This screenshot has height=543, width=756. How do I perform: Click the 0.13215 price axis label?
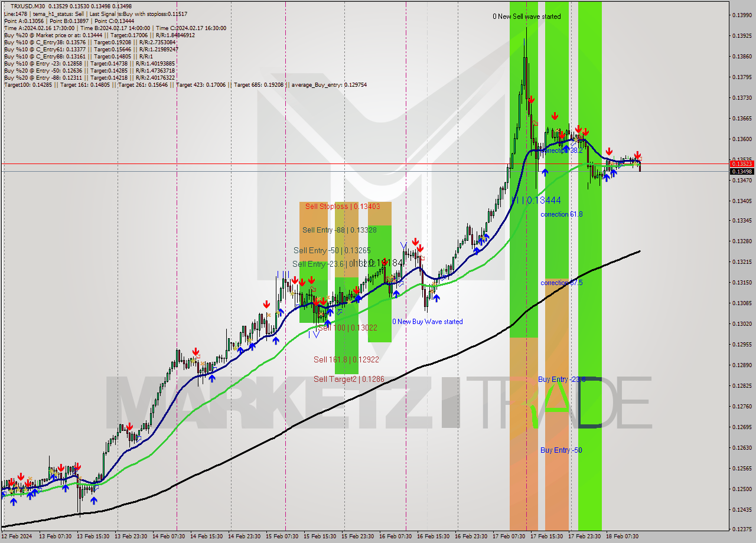coord(742,261)
